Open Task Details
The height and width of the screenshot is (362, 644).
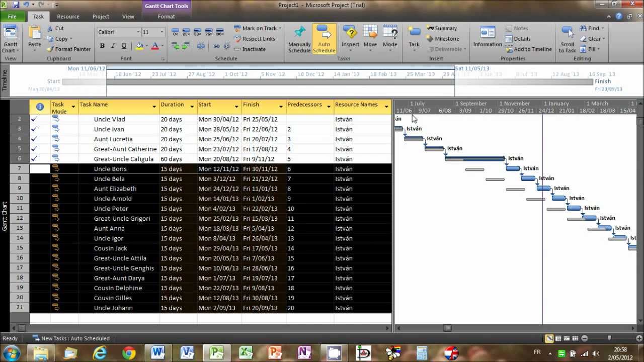(x=518, y=39)
